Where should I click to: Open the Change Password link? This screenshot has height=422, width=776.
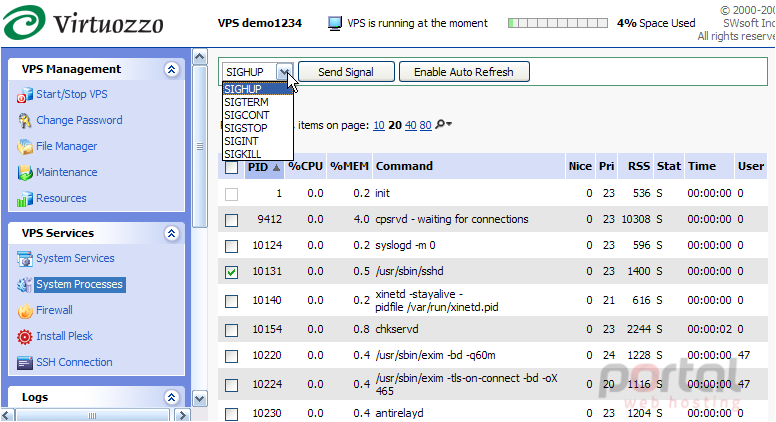click(79, 120)
